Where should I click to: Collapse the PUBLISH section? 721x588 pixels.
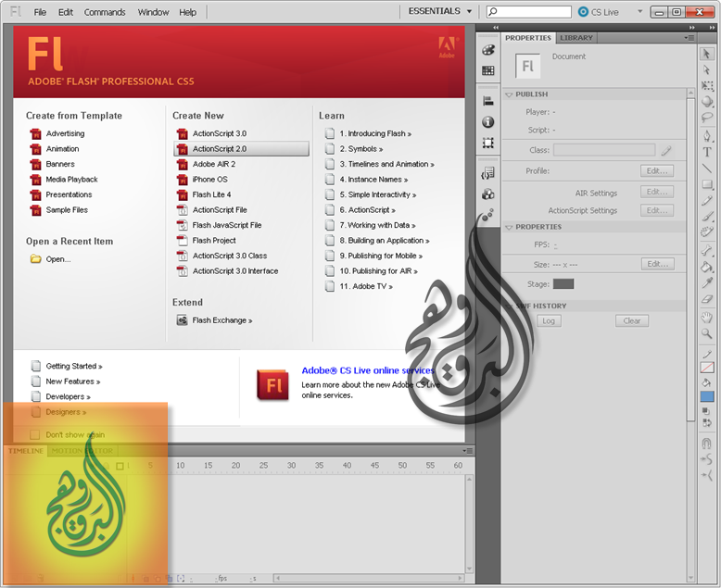click(509, 94)
